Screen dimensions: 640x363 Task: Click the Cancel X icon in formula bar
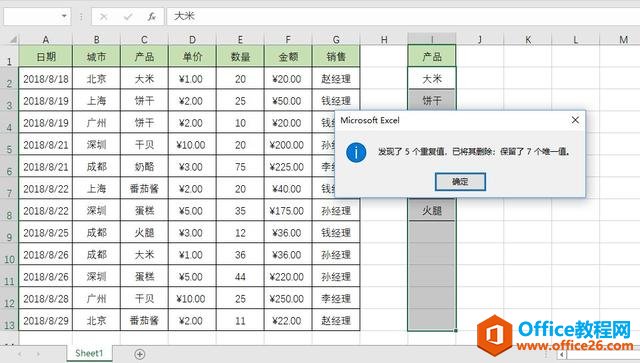pyautogui.click(x=104, y=17)
